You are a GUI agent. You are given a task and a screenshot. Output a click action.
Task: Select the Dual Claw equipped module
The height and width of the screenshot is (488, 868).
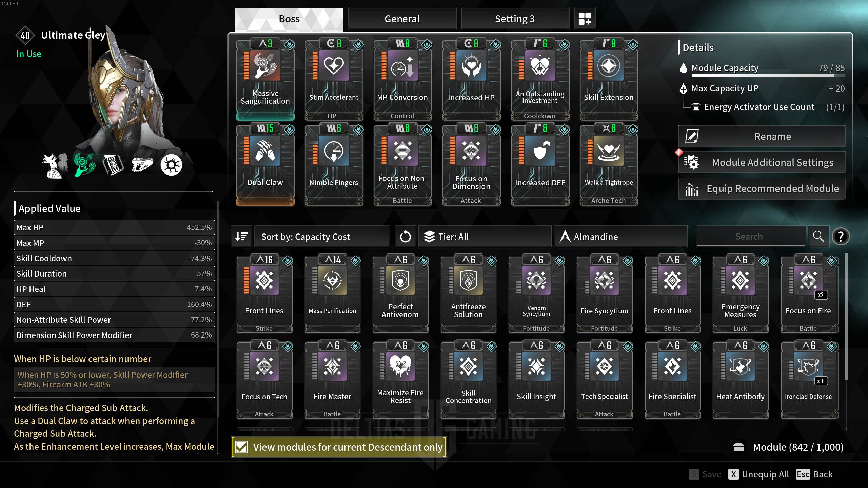click(x=265, y=164)
